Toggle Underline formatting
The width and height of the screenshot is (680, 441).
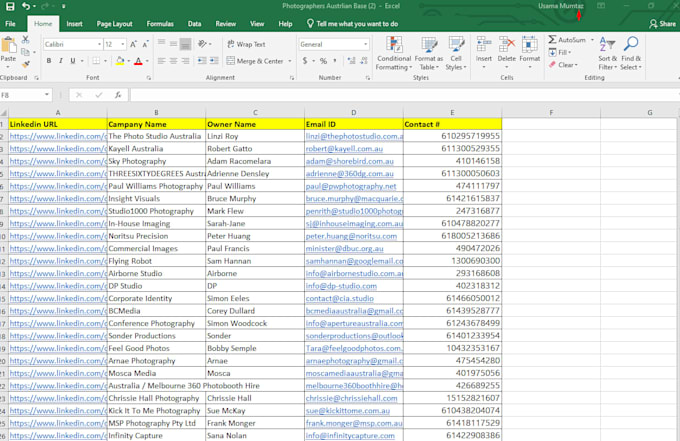[x=72, y=61]
